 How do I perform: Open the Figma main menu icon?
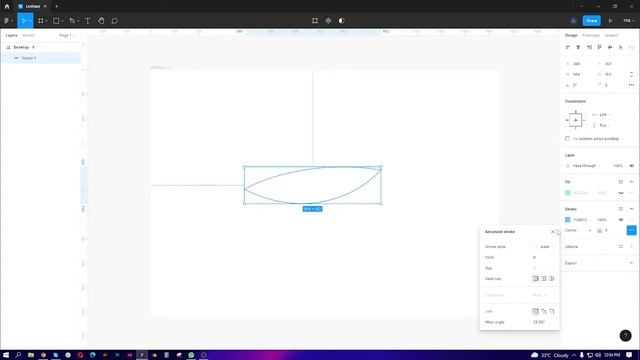(x=7, y=21)
